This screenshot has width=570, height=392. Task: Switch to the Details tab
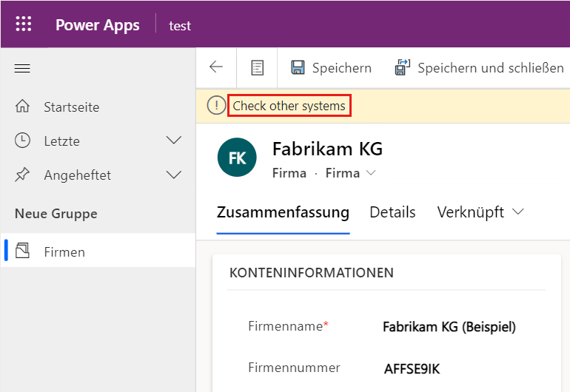point(392,212)
